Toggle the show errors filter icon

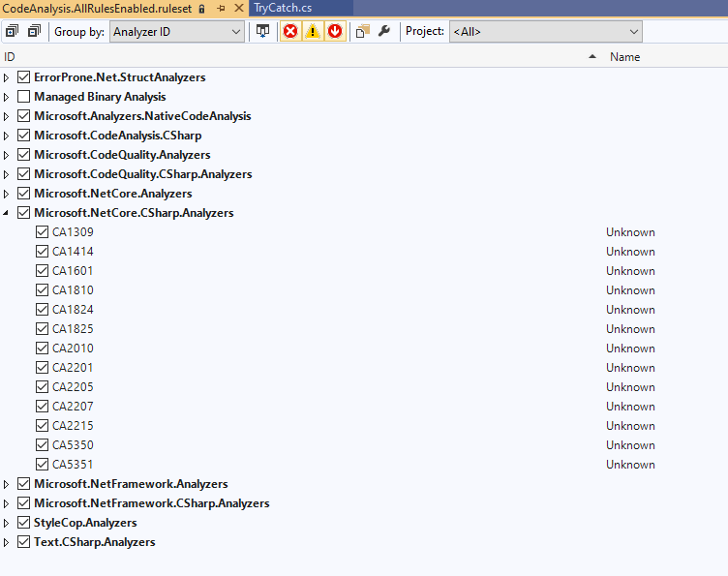coord(290,32)
